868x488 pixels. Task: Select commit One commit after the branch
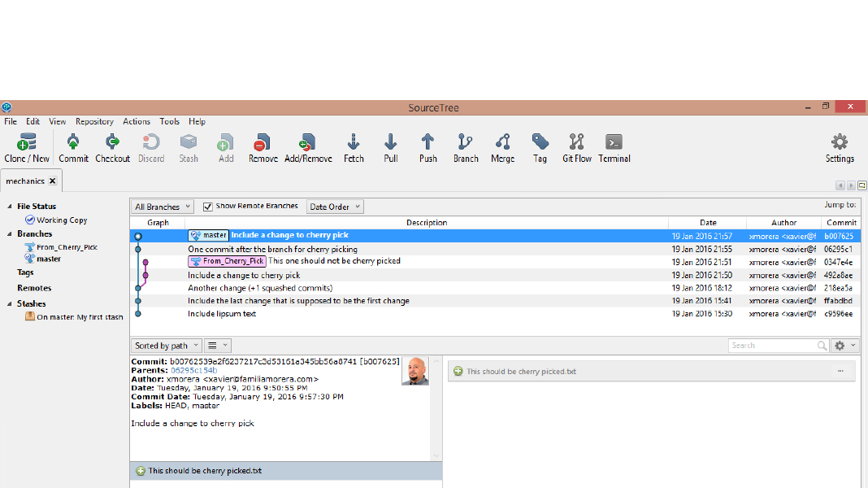[x=496, y=249]
